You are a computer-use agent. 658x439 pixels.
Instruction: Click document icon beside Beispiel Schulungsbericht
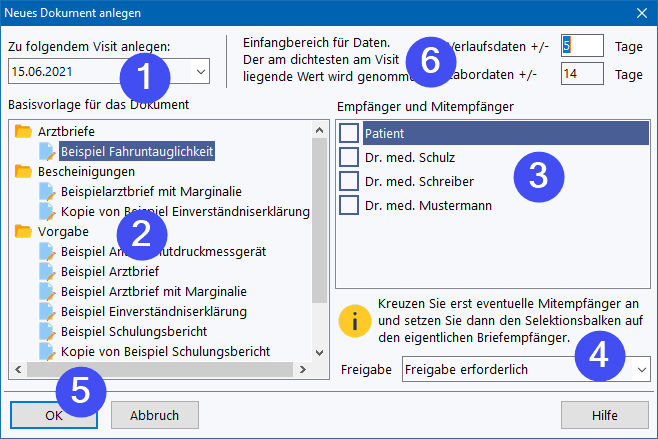tap(48, 331)
